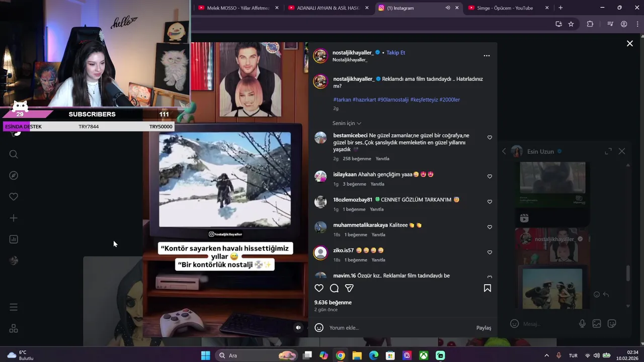Reply to 18ozlemozbay81's comment via Yanıtla
Screen dimensions: 644x362
[x=377, y=209]
